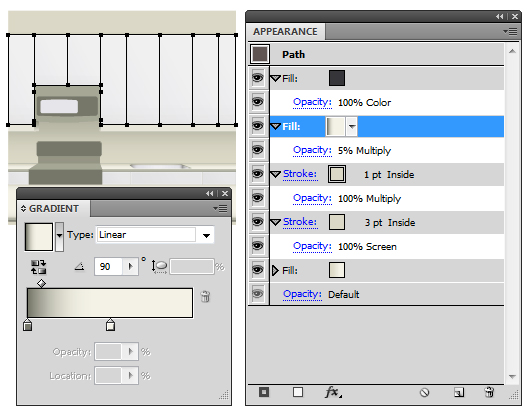Viewport: 531px width, 418px height.
Task: Toggle visibility of 100% Multiply opacity
Action: coord(258,198)
